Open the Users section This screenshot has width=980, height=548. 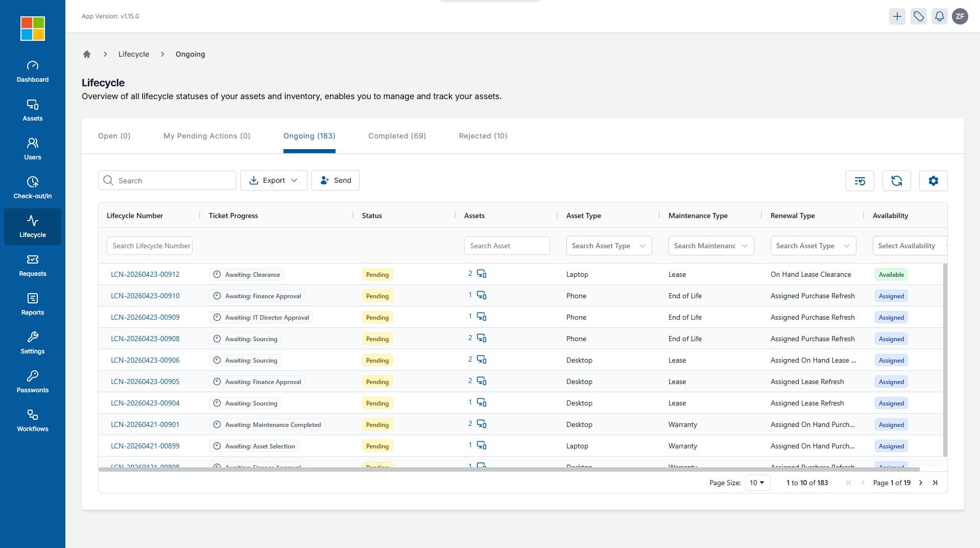(x=33, y=149)
